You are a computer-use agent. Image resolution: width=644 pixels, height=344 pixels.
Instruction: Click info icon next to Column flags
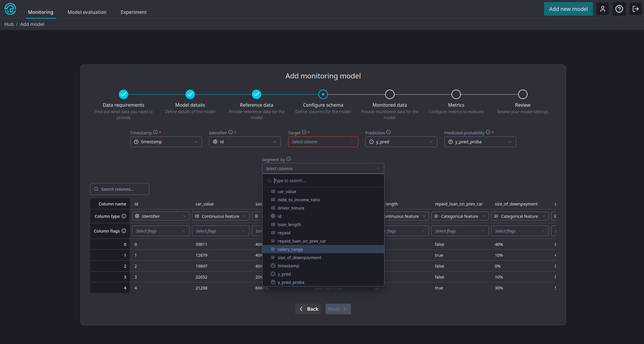click(124, 231)
